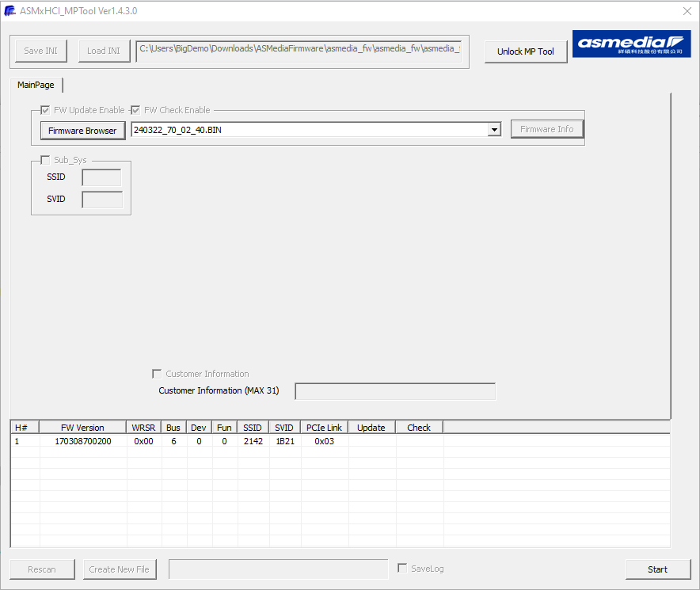
Task: Click the Customer Information text field
Action: pos(395,391)
